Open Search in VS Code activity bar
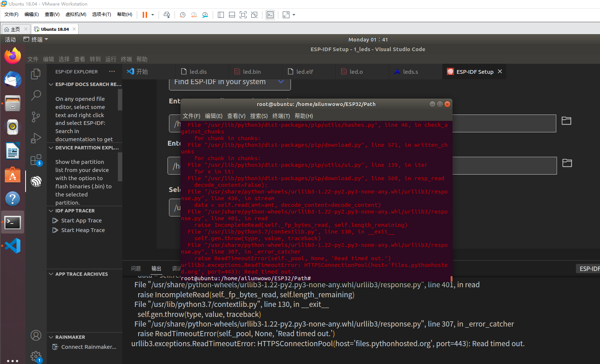 click(x=36, y=95)
